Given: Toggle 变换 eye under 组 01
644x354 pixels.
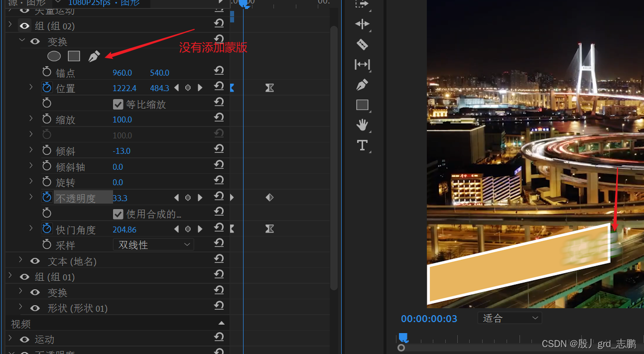Looking at the screenshot, I should coord(35,292).
